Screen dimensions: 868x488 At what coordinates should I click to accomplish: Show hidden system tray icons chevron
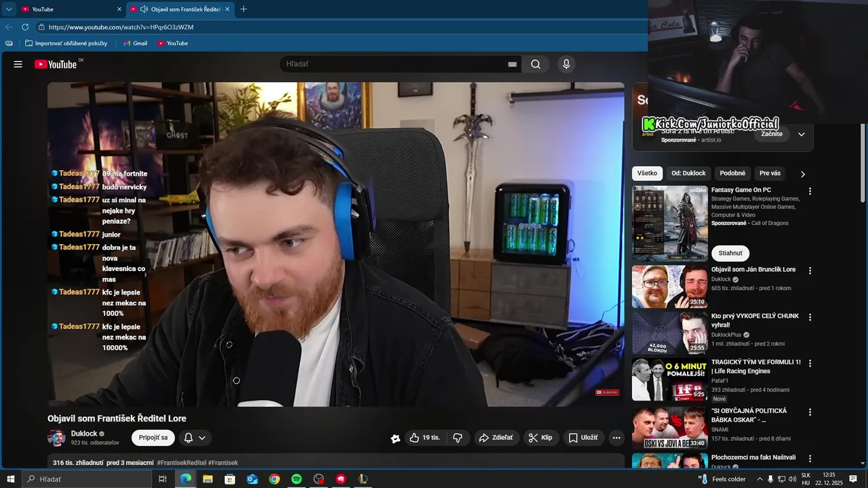(x=759, y=479)
